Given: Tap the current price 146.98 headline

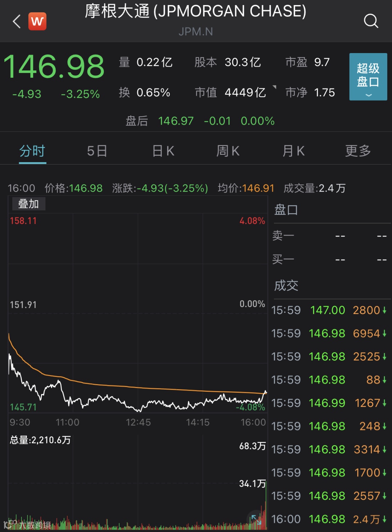Looking at the screenshot, I should click(x=54, y=66).
